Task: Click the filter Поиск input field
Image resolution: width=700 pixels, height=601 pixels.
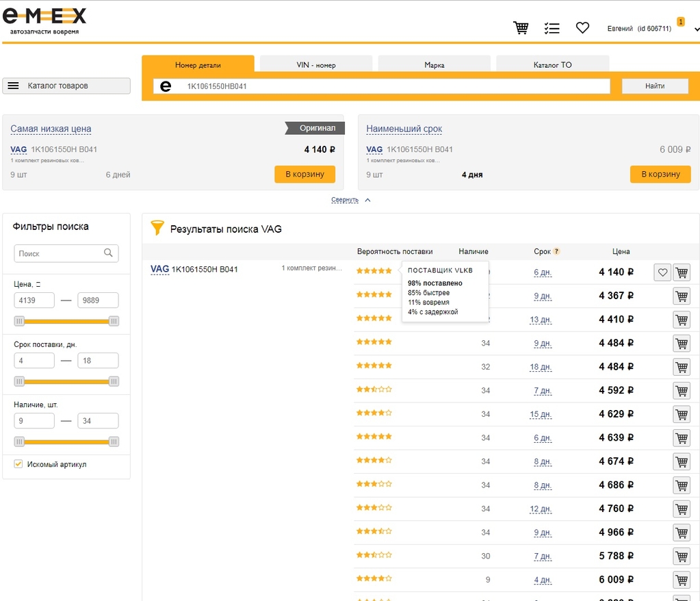Action: click(x=66, y=253)
